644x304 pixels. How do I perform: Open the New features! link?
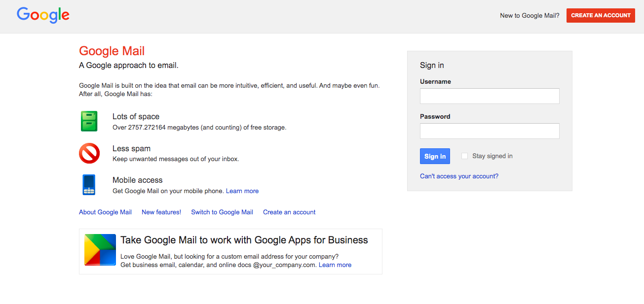coord(161,212)
